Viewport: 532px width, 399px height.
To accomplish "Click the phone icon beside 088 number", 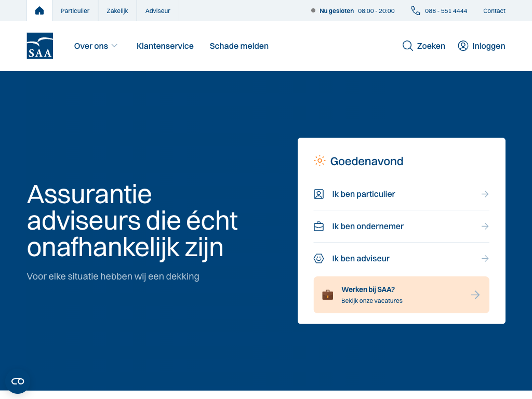I will [x=416, y=10].
